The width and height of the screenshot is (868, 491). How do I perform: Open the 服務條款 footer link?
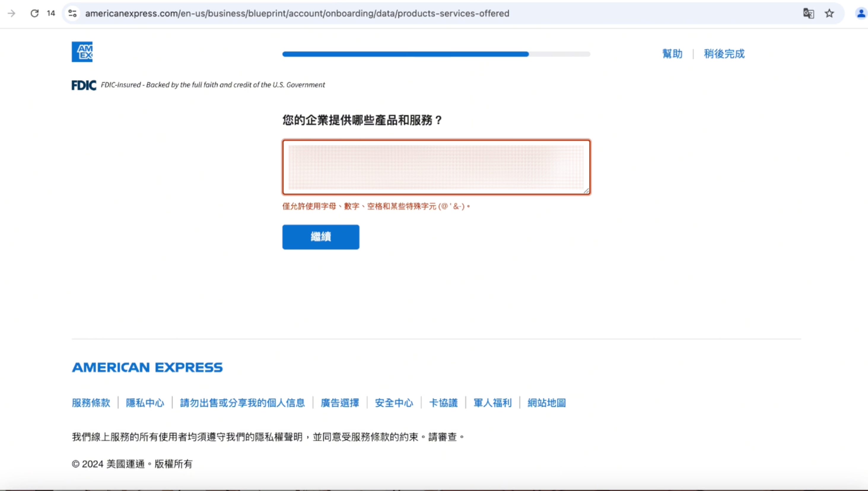pyautogui.click(x=91, y=403)
